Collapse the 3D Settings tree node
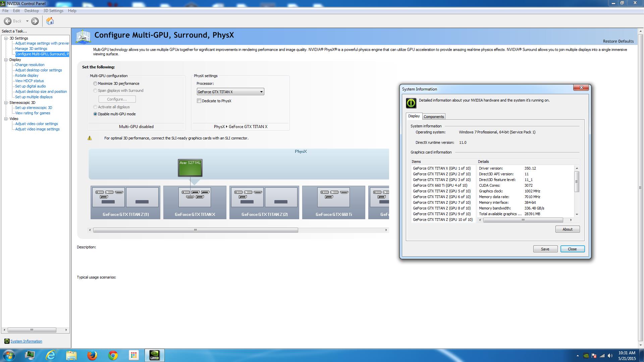 (x=6, y=38)
